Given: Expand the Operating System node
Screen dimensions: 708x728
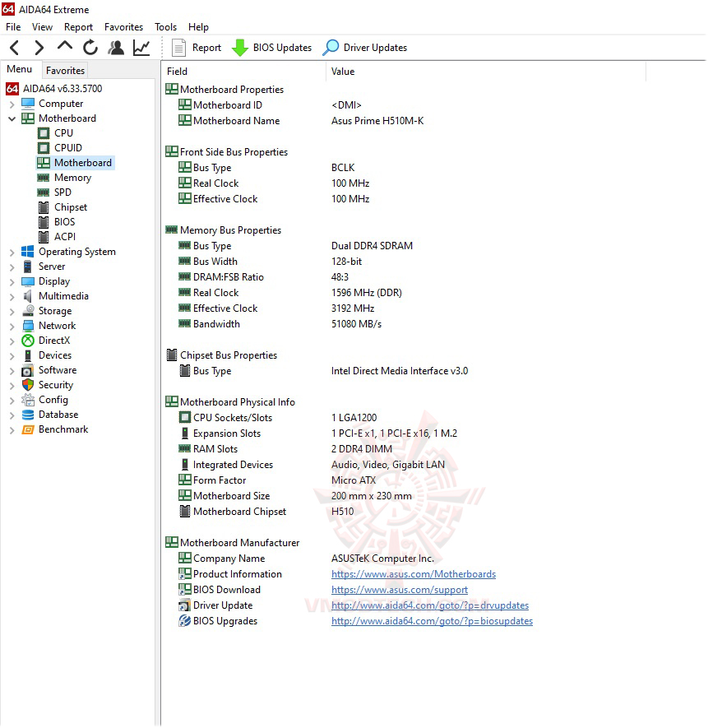Looking at the screenshot, I should click(12, 252).
